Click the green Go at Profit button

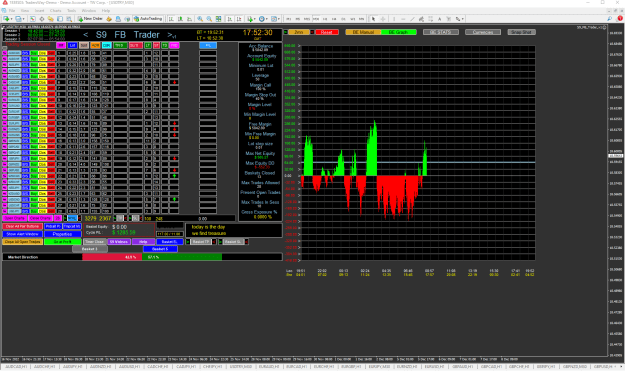pyautogui.click(x=63, y=242)
